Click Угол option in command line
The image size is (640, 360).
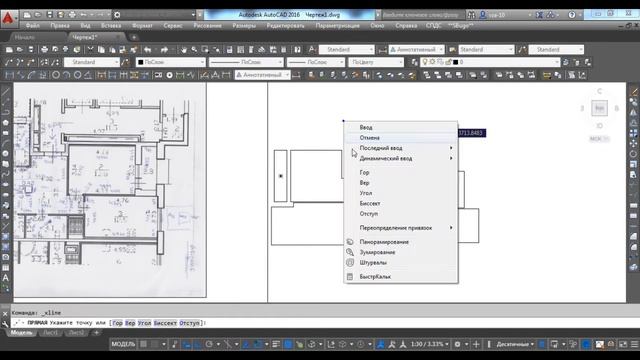click(144, 323)
